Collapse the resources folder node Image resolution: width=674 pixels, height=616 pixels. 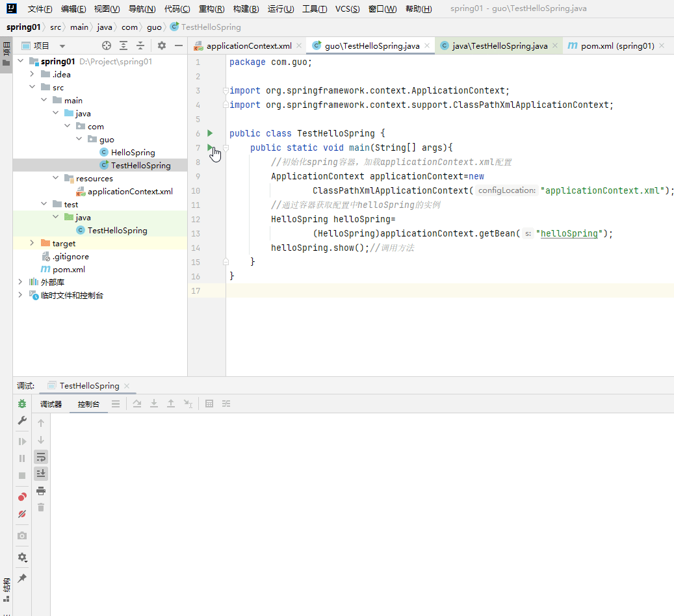click(x=55, y=178)
